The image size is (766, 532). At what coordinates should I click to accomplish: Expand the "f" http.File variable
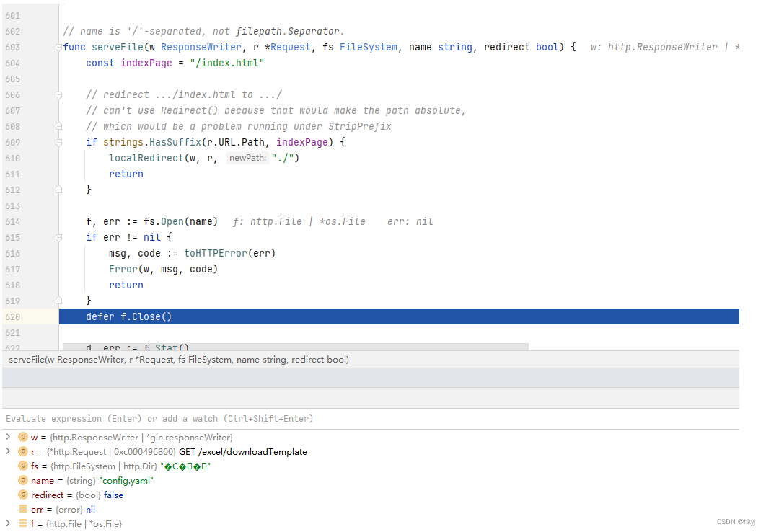pos(7,523)
